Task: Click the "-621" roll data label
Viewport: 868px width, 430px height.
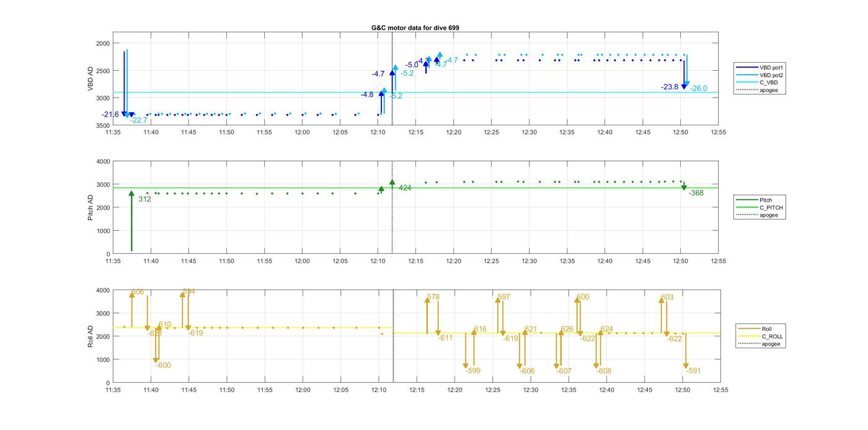Action: 154,334
